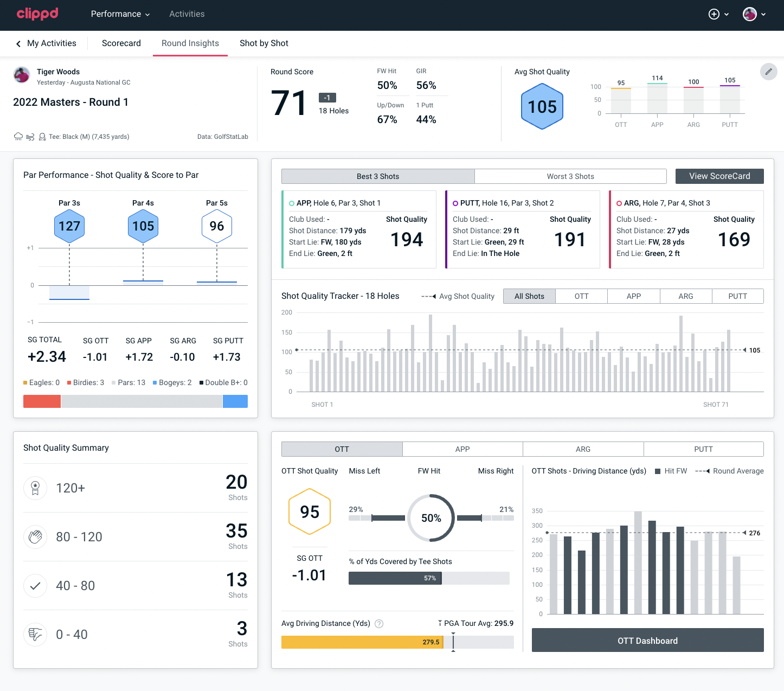784x691 pixels.
Task: Switch to the Scorecard tab
Action: click(121, 43)
